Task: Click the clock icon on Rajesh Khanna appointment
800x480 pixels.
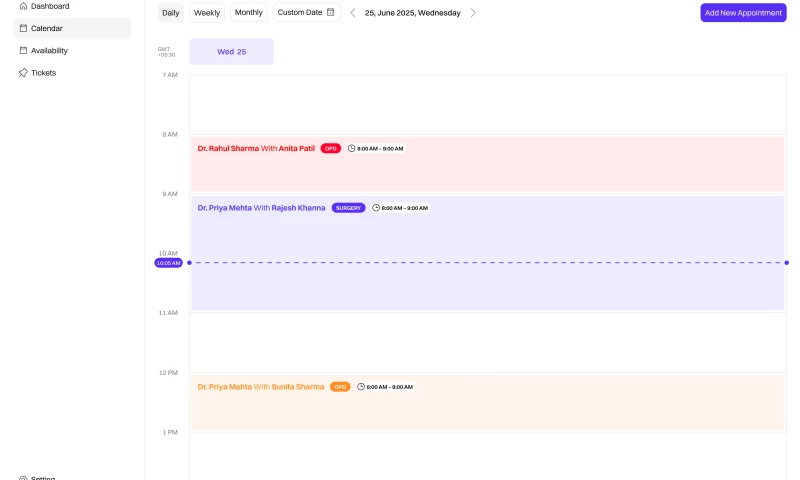Action: [x=376, y=208]
